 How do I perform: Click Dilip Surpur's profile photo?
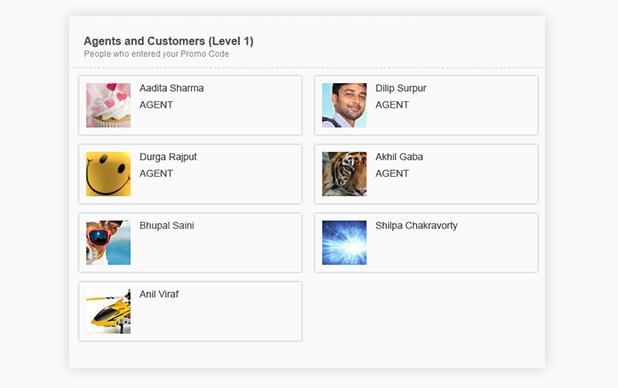[344, 105]
